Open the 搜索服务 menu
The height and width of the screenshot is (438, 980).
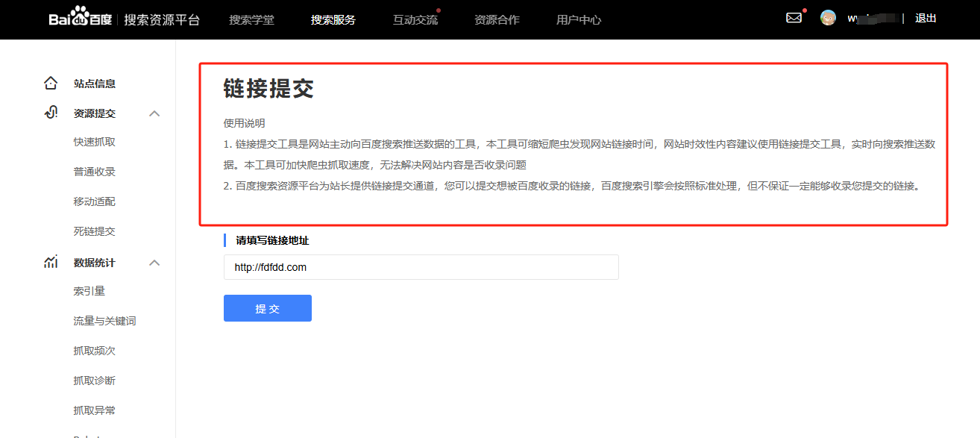(x=333, y=20)
